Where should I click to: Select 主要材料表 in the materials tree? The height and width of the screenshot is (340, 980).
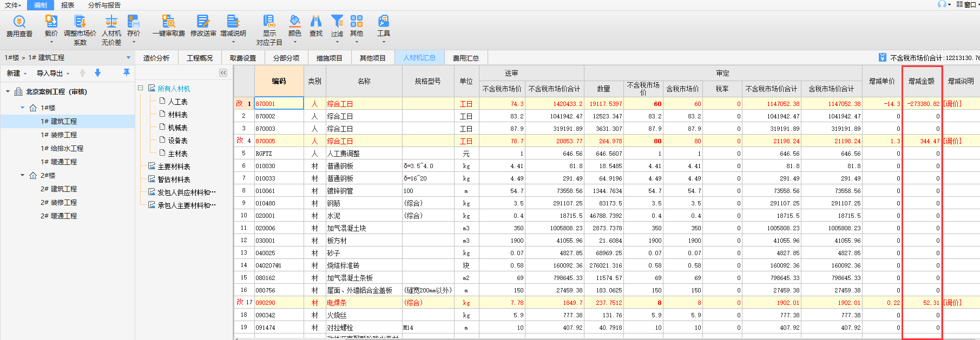tap(174, 166)
